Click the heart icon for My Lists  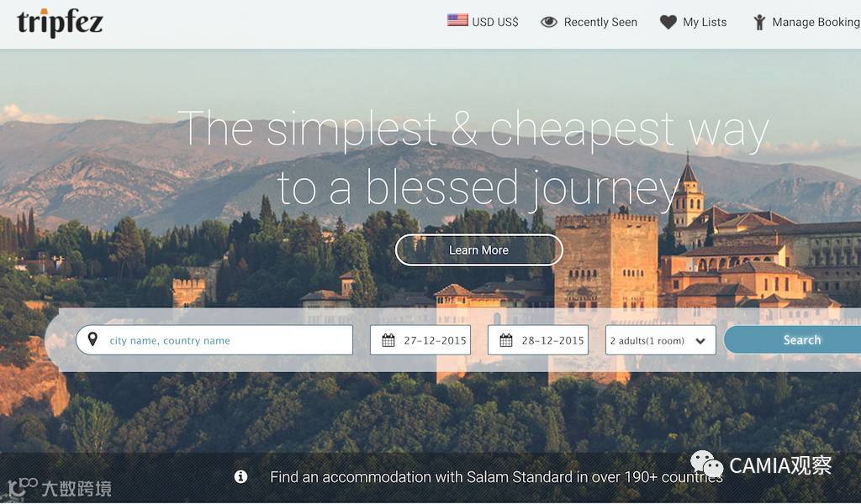[x=668, y=22]
